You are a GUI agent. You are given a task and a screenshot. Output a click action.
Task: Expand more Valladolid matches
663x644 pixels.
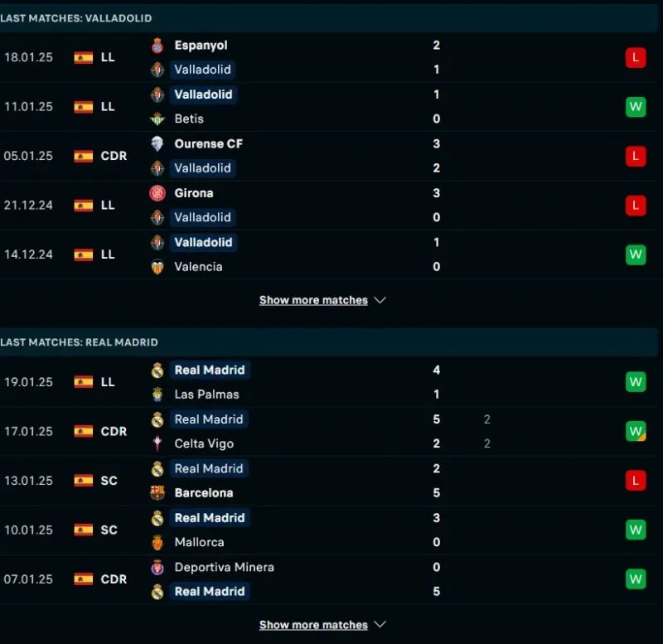[322, 300]
